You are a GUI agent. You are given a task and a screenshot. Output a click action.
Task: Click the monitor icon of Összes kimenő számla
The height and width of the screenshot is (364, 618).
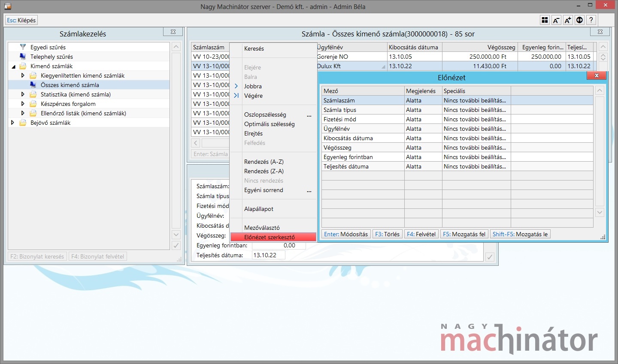coord(33,84)
